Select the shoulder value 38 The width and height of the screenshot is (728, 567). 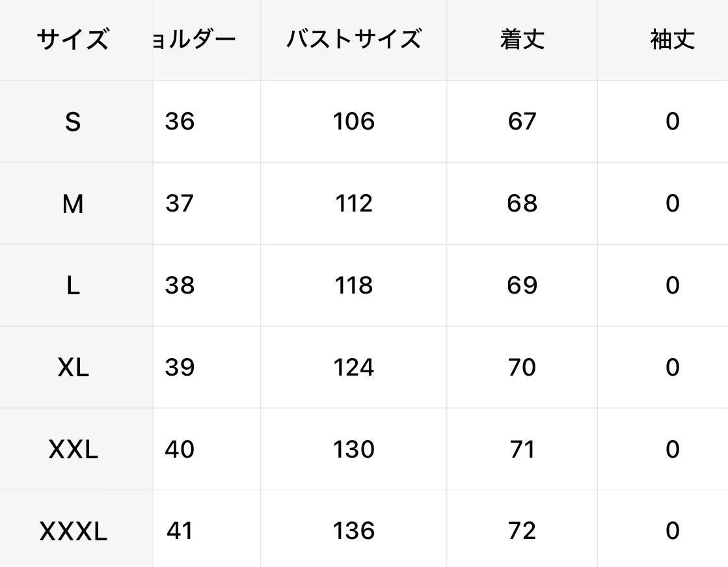coord(180,286)
